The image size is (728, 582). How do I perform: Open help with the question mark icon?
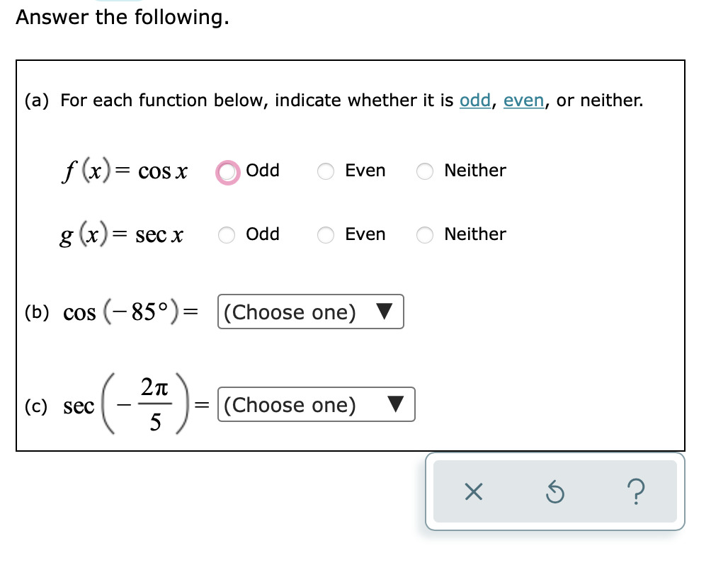(636, 492)
